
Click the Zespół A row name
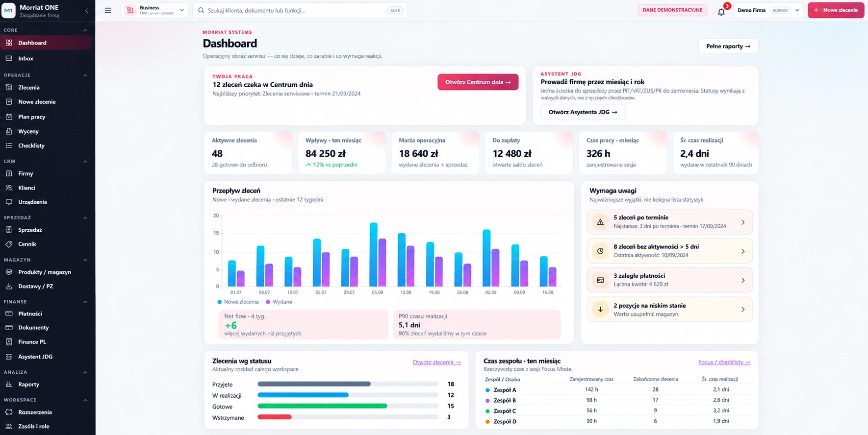pos(505,390)
